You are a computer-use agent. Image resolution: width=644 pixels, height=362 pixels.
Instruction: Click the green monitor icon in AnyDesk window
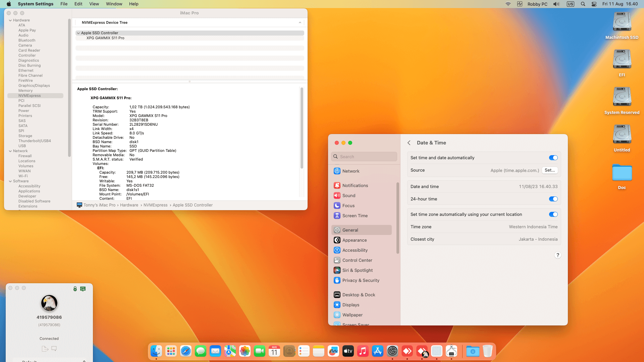pos(83,289)
